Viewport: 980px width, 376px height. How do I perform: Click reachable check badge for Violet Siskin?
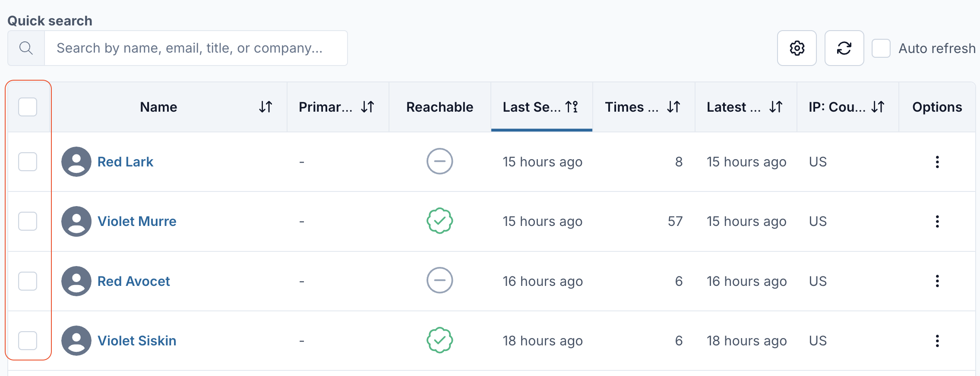pyautogui.click(x=439, y=340)
